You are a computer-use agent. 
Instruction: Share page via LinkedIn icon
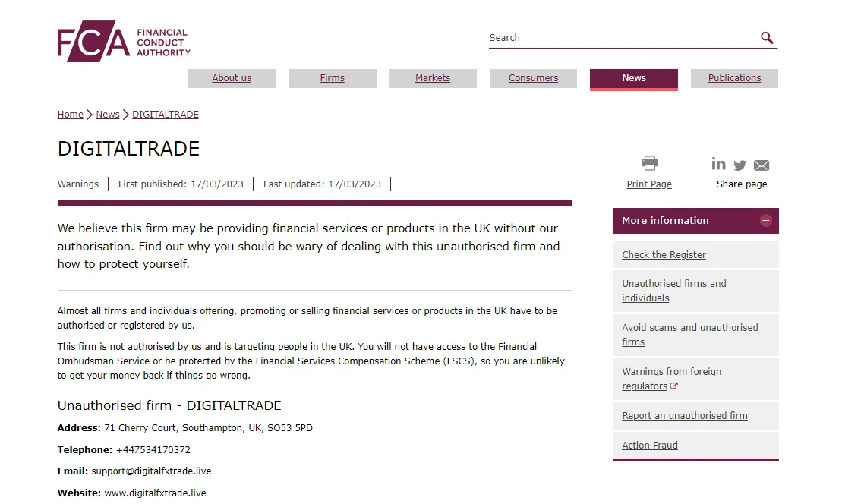(x=718, y=164)
